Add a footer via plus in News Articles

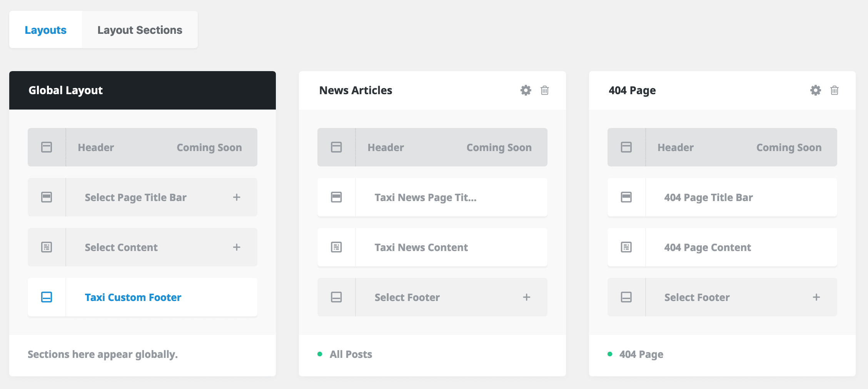(x=526, y=297)
